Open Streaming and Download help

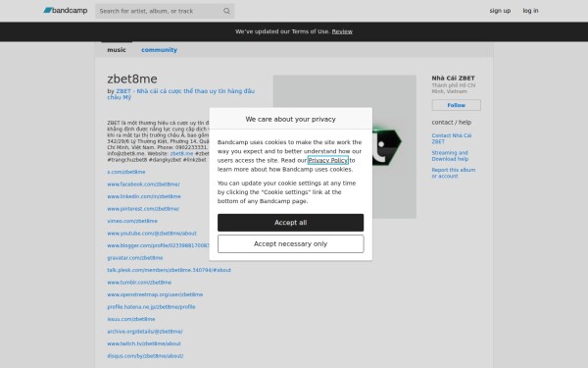click(x=450, y=156)
